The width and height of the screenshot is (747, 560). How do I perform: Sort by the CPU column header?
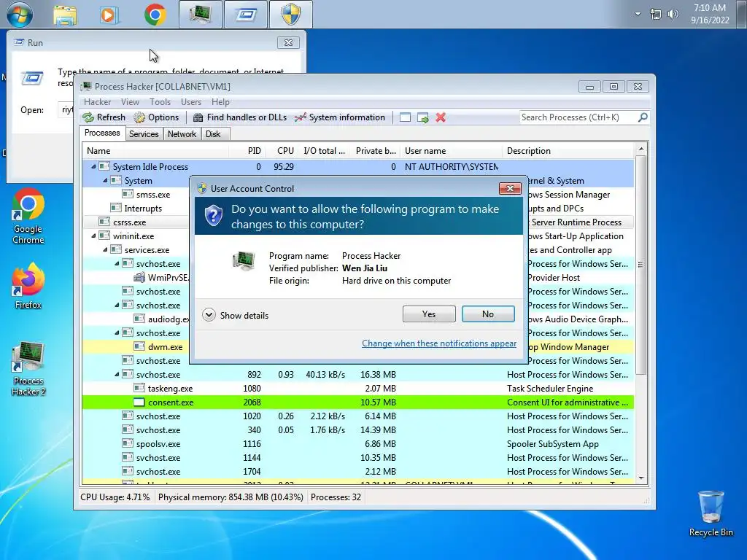tap(281, 150)
